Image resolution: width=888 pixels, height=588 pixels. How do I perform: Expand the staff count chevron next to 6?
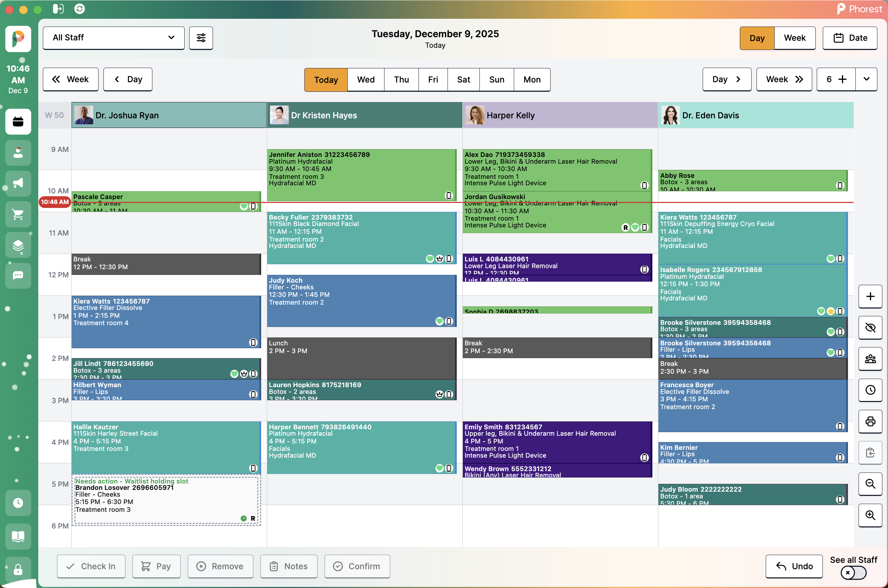pos(867,79)
